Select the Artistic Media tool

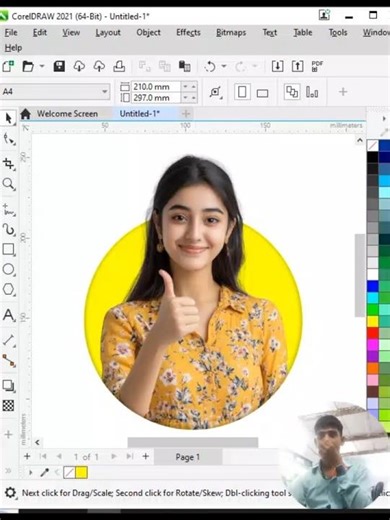point(8,230)
